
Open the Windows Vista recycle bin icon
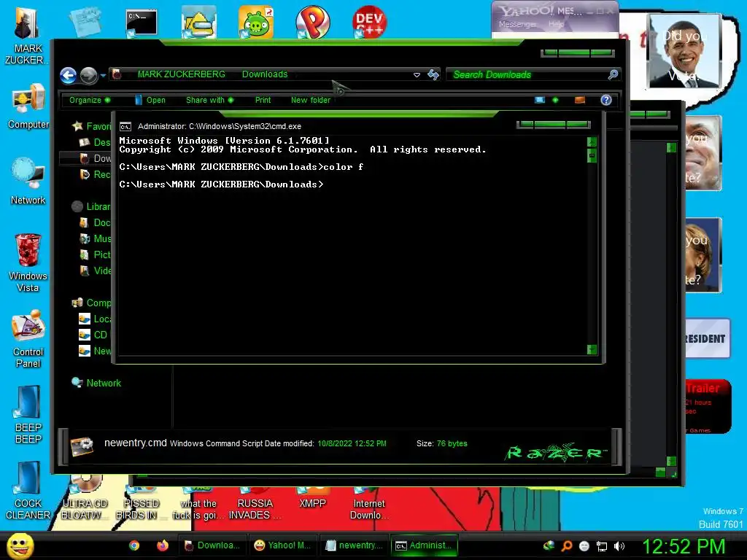coord(28,262)
